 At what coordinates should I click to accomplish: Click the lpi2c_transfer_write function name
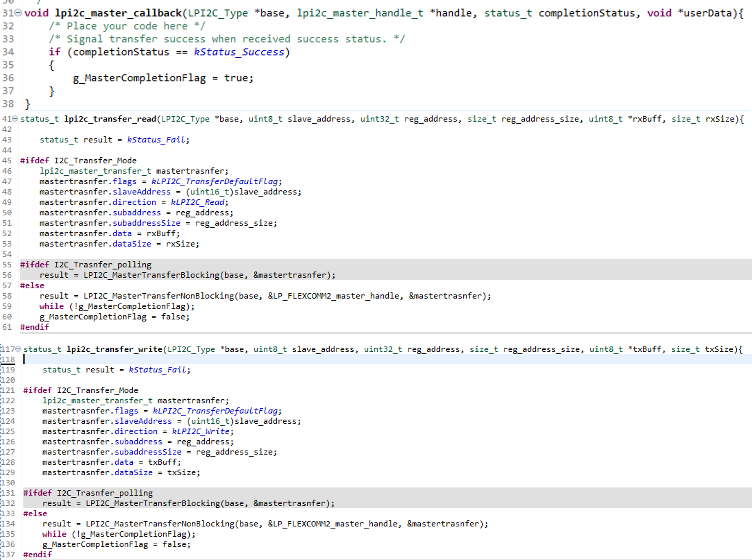[114, 349]
